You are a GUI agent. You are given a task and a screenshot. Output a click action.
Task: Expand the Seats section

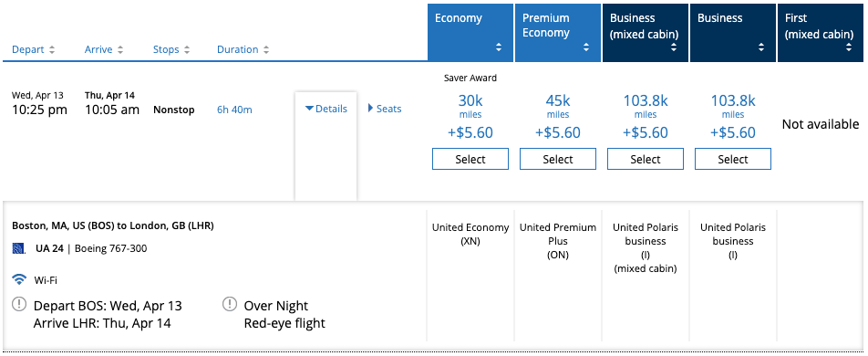[x=385, y=109]
